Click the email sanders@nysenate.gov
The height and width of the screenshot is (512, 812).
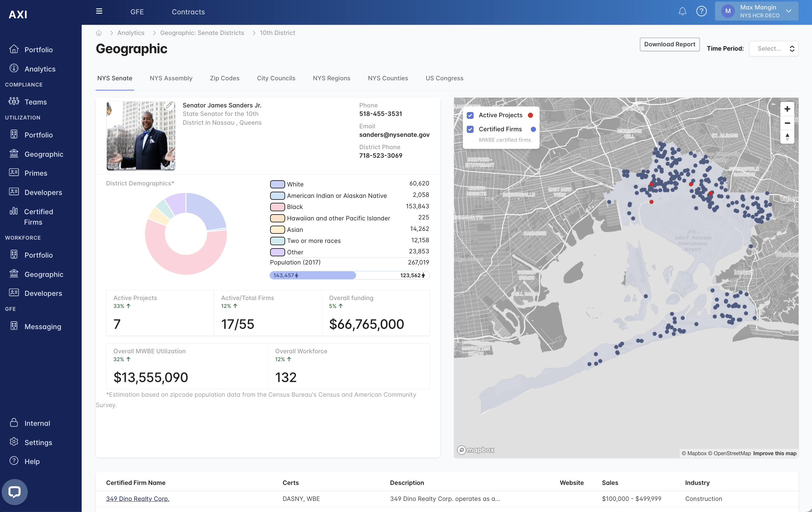point(394,135)
